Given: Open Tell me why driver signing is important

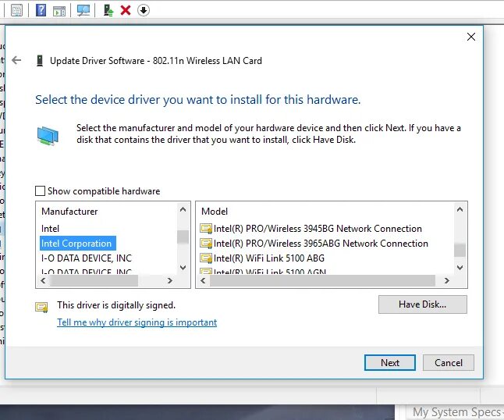Looking at the screenshot, I should click(x=137, y=322).
